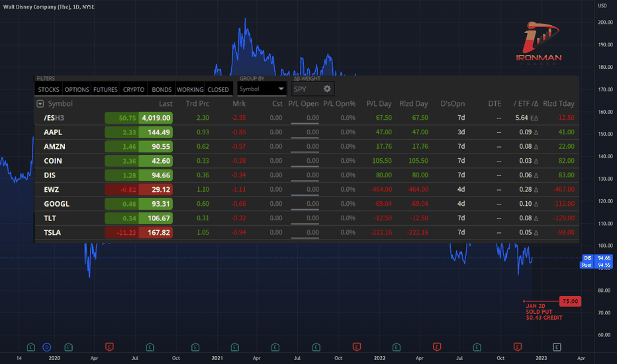The width and height of the screenshot is (617, 364).
Task: Click the red 75.00 strike price label
Action: (570, 301)
